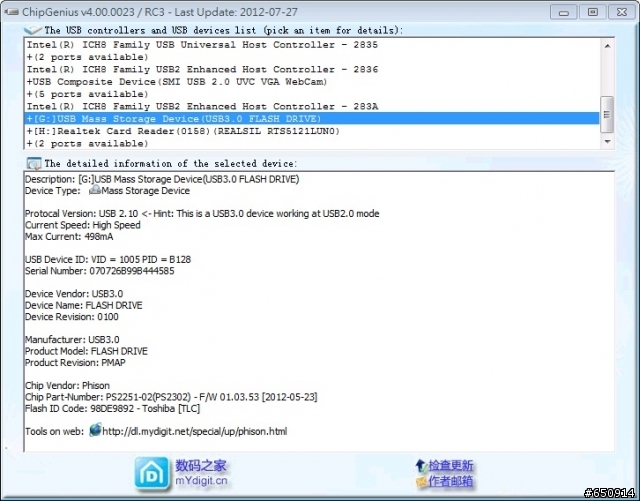Open the 数码之家 link
Screen dimensions: 640x501
[x=200, y=466]
